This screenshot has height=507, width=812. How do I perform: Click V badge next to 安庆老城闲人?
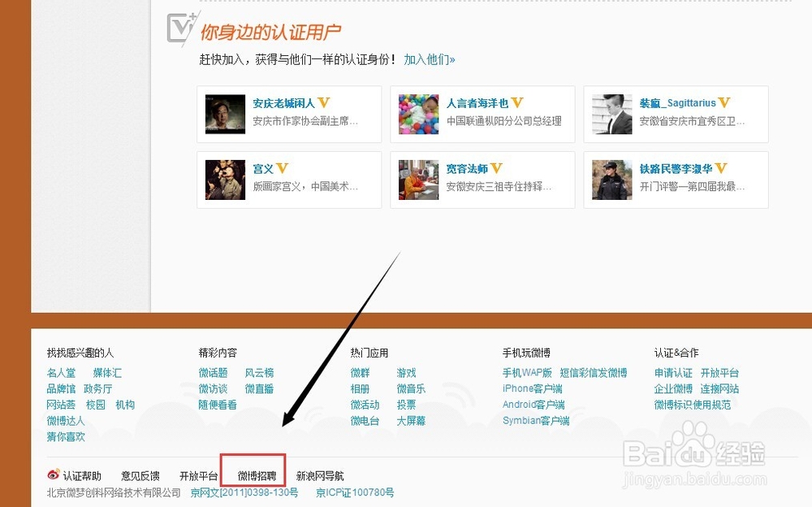[324, 102]
